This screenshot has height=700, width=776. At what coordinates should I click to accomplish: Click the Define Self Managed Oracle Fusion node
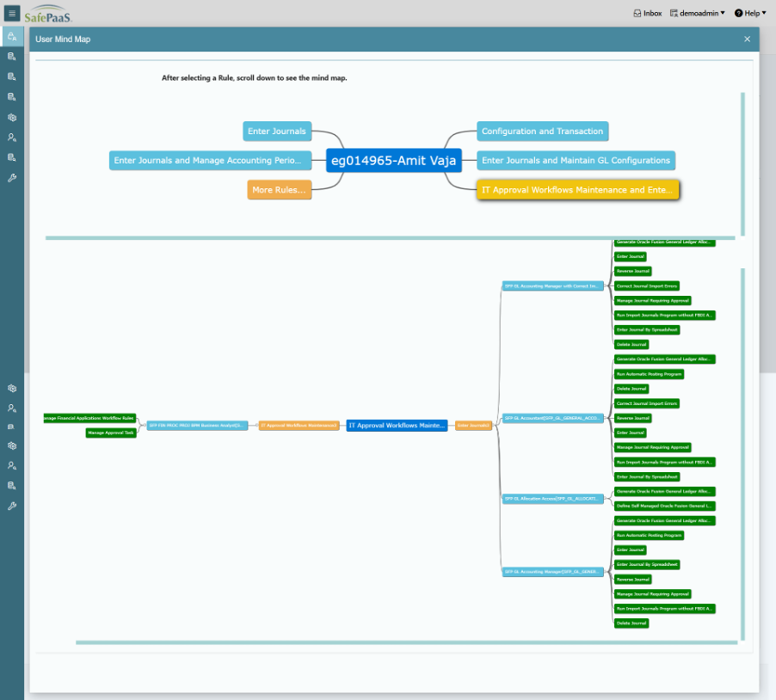(x=664, y=506)
